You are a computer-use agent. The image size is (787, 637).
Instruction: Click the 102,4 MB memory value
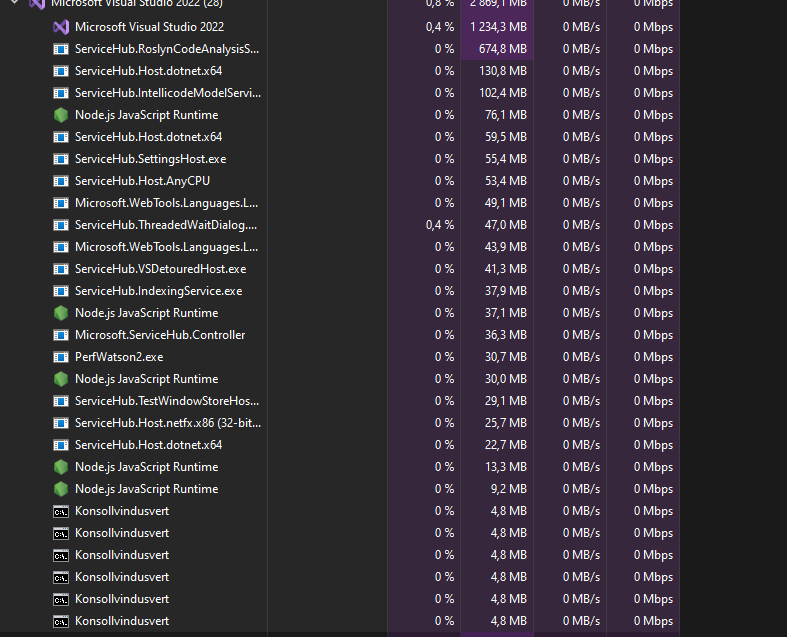tap(503, 93)
